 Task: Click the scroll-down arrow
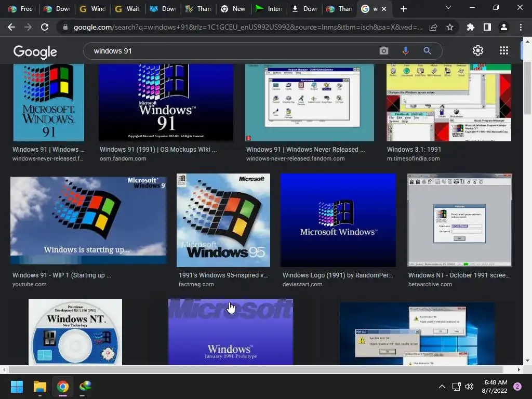point(527,361)
